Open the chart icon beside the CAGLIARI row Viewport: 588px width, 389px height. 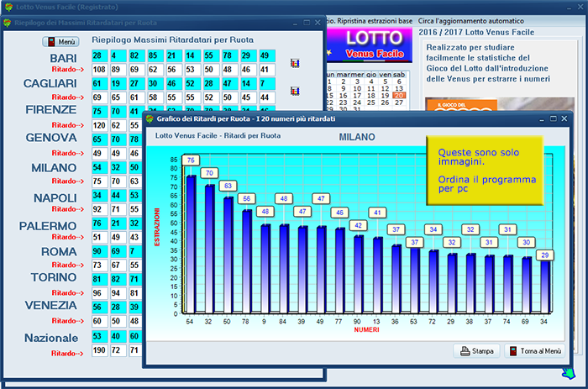295,91
